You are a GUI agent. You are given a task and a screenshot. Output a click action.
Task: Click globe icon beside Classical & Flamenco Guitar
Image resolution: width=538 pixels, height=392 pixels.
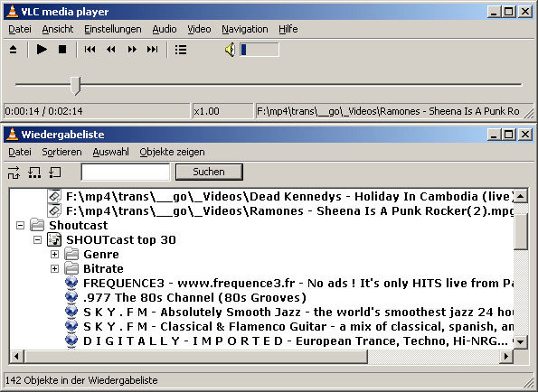(71, 326)
